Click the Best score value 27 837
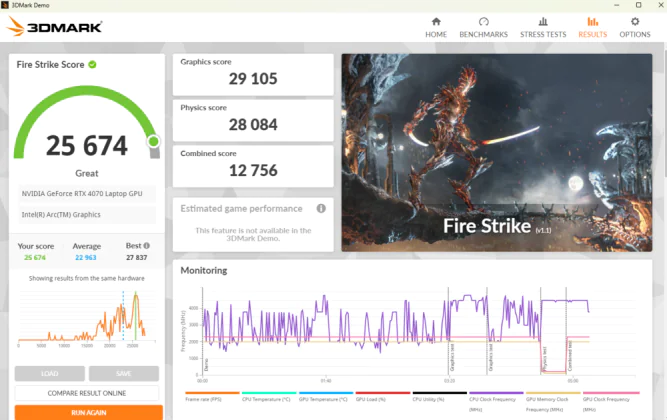667x420 pixels. tap(137, 257)
